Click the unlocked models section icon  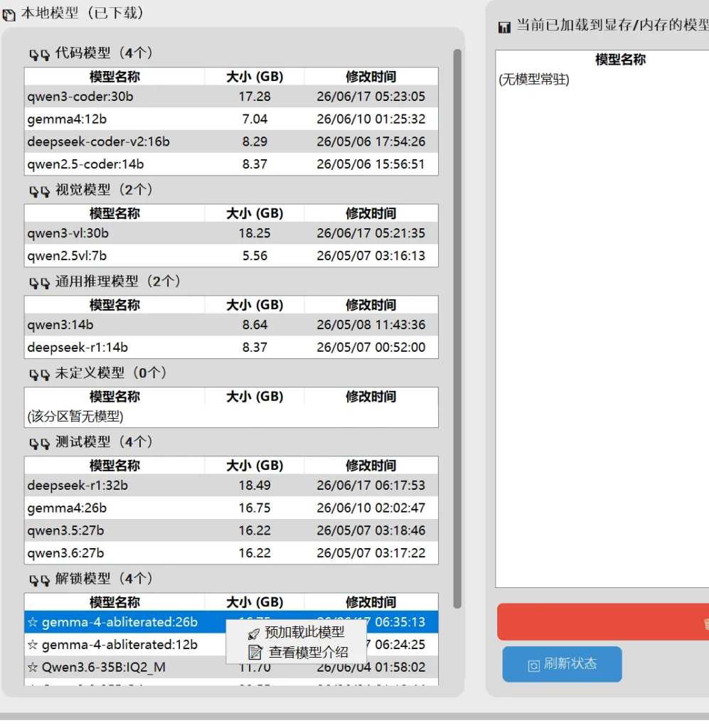39,580
